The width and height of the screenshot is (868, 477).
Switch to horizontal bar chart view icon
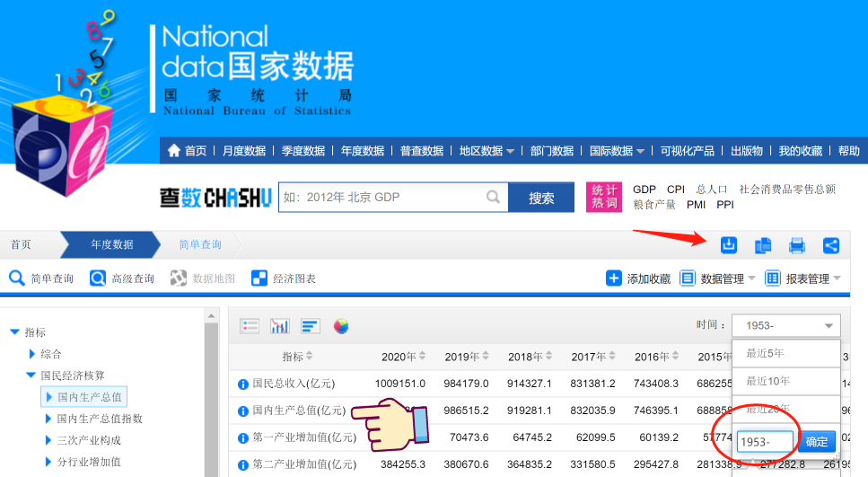coord(311,326)
